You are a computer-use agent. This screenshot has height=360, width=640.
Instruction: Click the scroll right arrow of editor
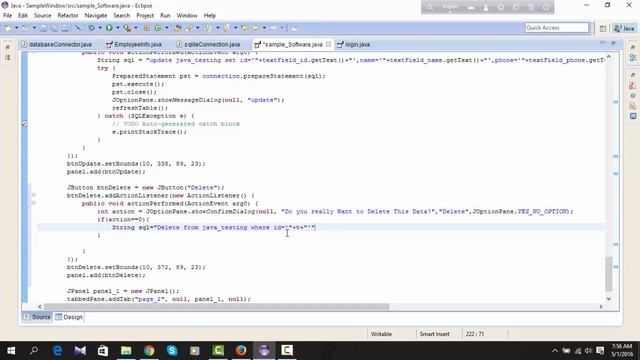pyautogui.click(x=601, y=307)
